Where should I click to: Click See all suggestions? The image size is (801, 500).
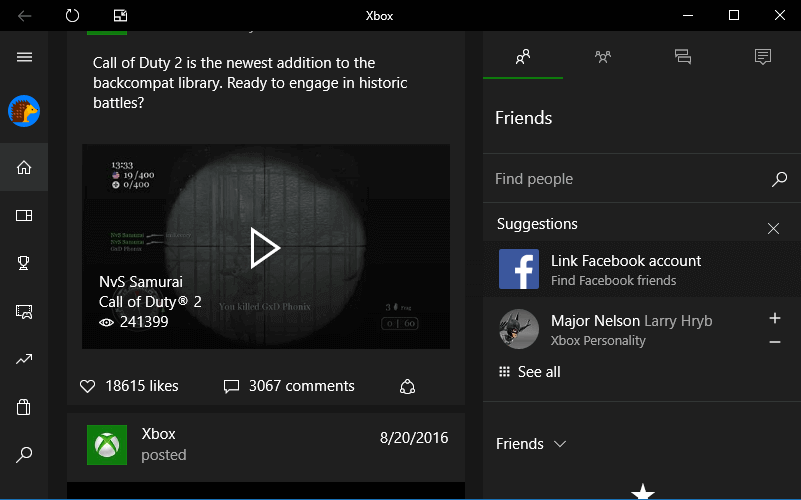tap(529, 372)
